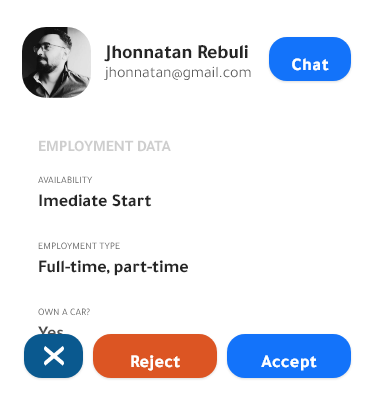Click the AVAILABILITY field label
This screenshot has height=403, width=376.
pos(65,180)
